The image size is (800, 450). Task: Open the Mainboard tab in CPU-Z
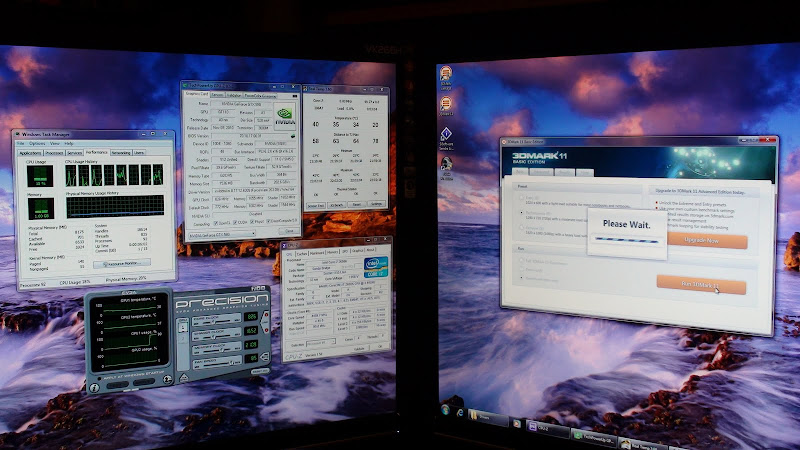coord(317,252)
